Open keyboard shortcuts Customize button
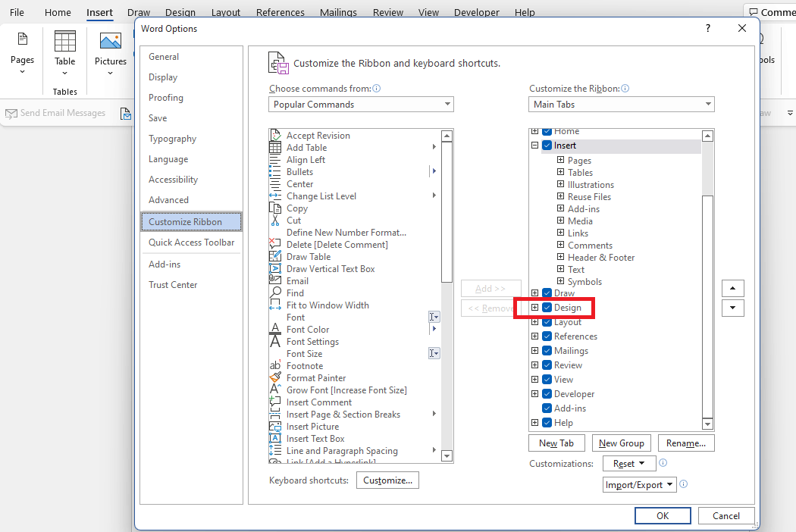Screen dimensions: 796x532 [388, 480]
